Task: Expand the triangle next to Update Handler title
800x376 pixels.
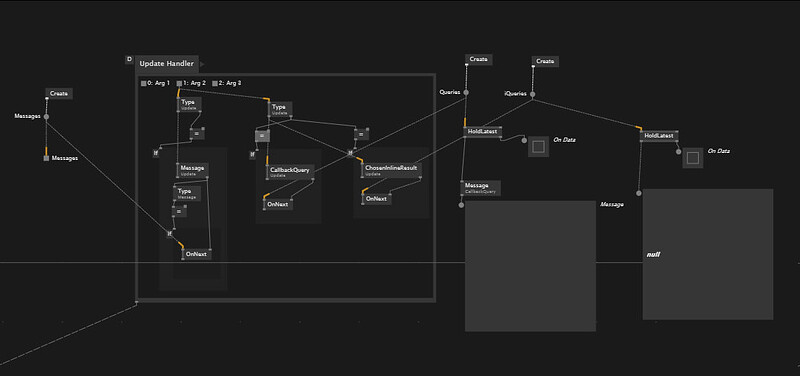Action: (203, 64)
